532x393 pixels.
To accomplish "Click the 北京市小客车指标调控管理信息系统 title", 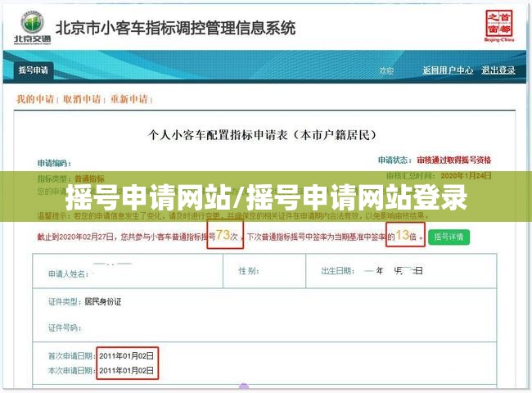I will tap(175, 28).
